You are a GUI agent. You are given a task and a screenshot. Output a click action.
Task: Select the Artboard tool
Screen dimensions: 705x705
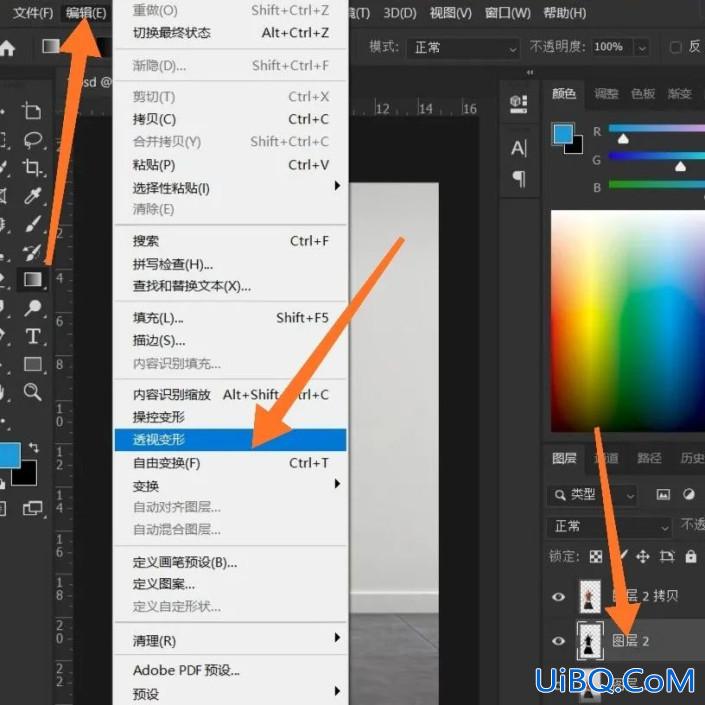coord(32,111)
